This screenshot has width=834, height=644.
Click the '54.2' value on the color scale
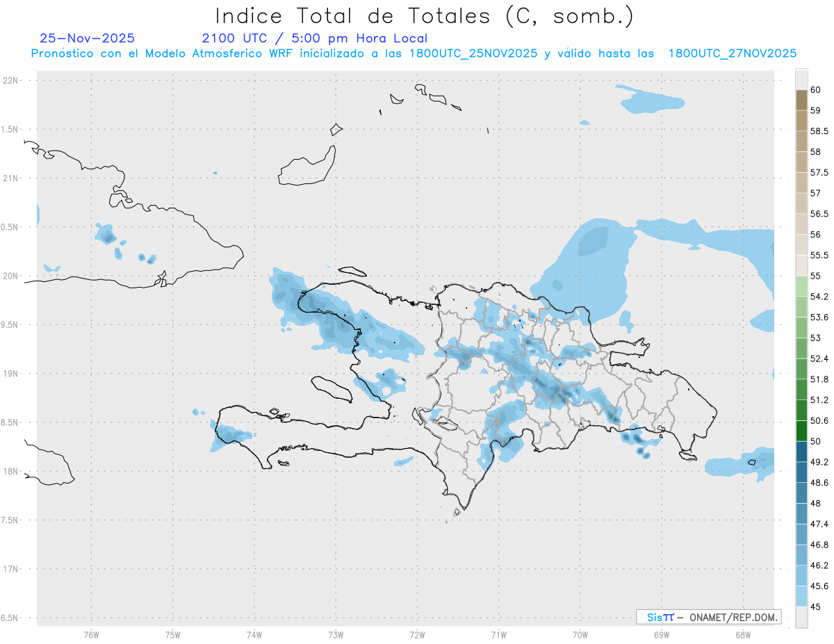[819, 297]
